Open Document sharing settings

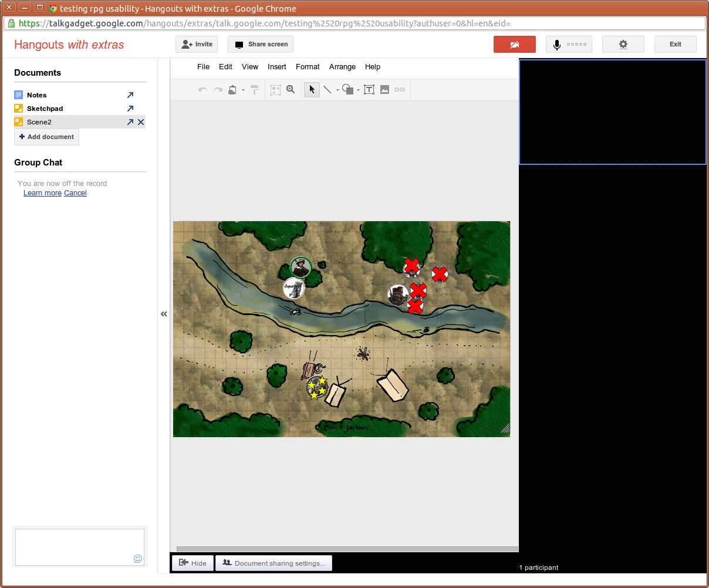[x=274, y=563]
